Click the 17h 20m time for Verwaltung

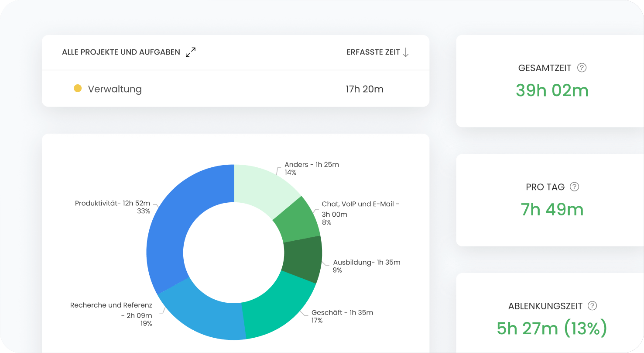(364, 89)
